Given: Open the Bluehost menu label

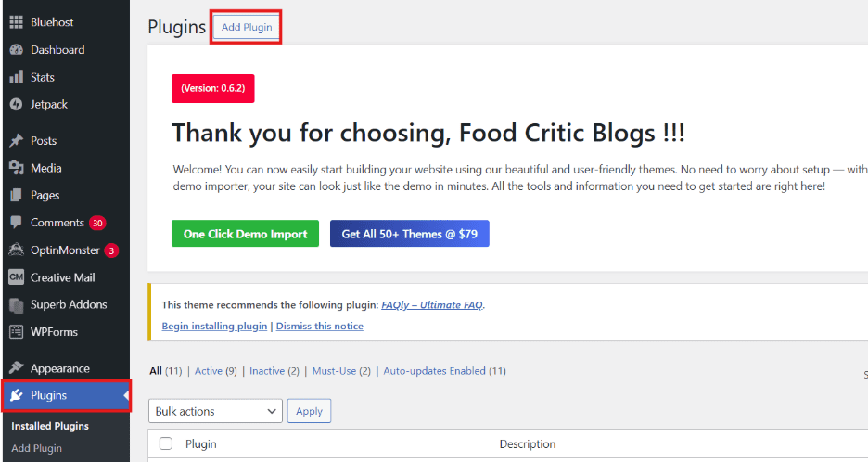Looking at the screenshot, I should [x=52, y=22].
